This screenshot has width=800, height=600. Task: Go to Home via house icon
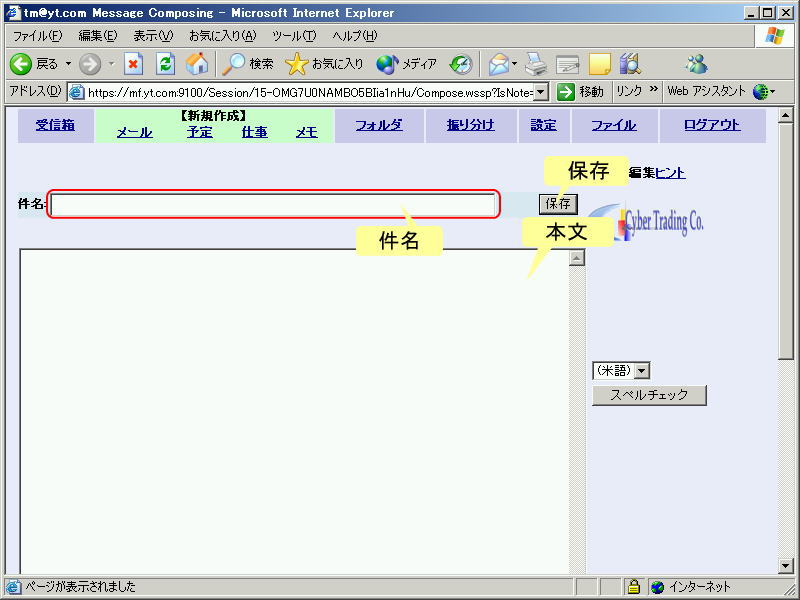pyautogui.click(x=198, y=64)
